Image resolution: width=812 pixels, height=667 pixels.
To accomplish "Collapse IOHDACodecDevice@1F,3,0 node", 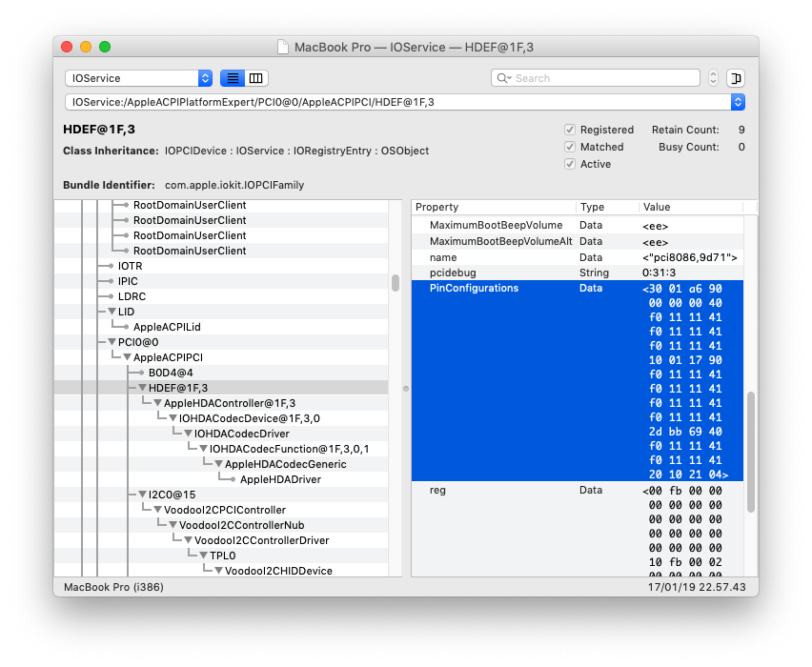I will pyautogui.click(x=173, y=418).
